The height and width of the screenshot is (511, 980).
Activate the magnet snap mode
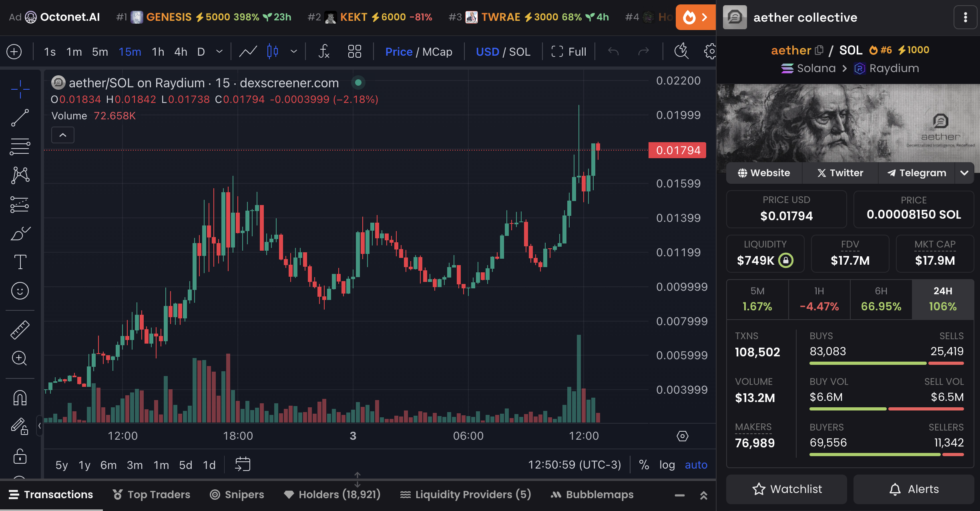click(20, 398)
